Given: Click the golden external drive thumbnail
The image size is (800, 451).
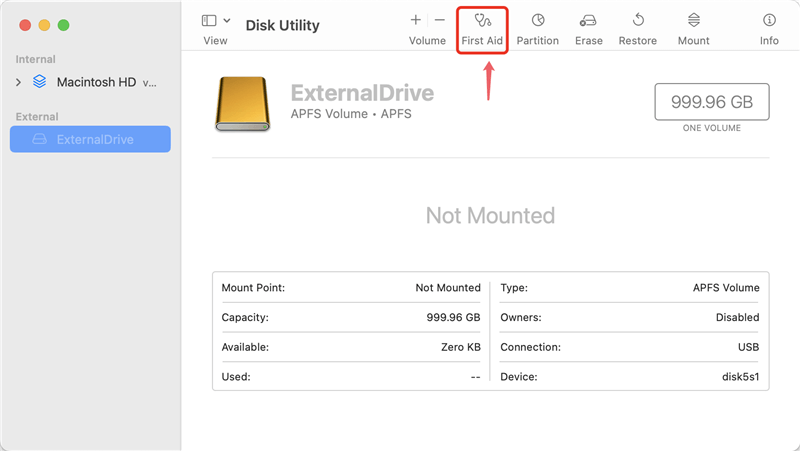Looking at the screenshot, I should click(242, 105).
